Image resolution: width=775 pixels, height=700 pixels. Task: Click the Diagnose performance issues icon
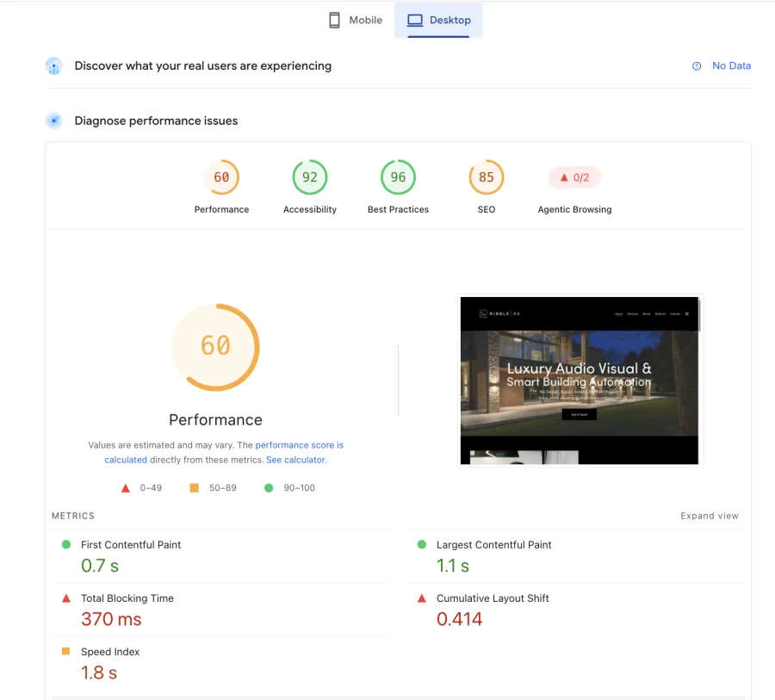click(x=54, y=121)
